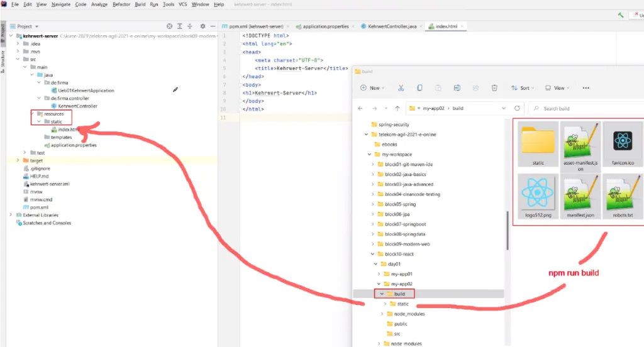Select robots.txt file icon

[x=623, y=196]
